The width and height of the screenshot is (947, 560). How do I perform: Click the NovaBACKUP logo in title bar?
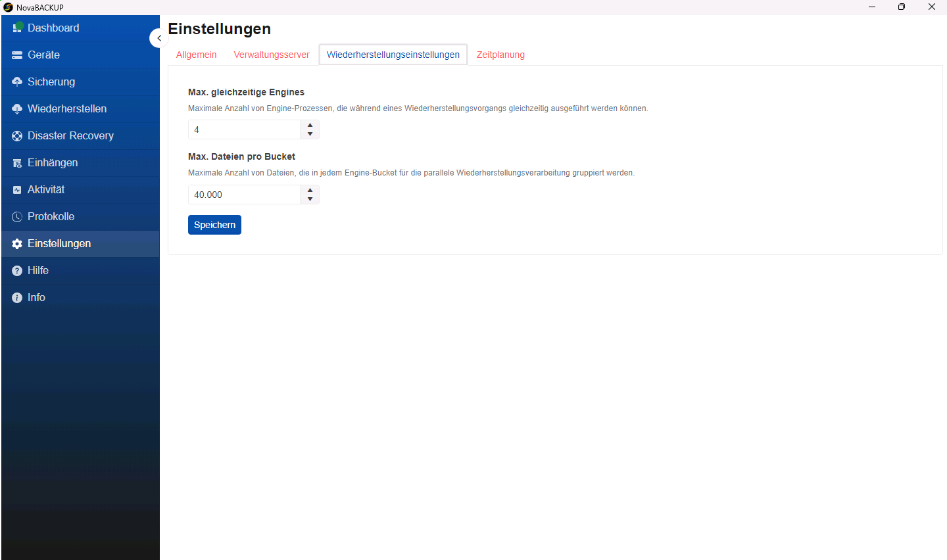point(8,7)
